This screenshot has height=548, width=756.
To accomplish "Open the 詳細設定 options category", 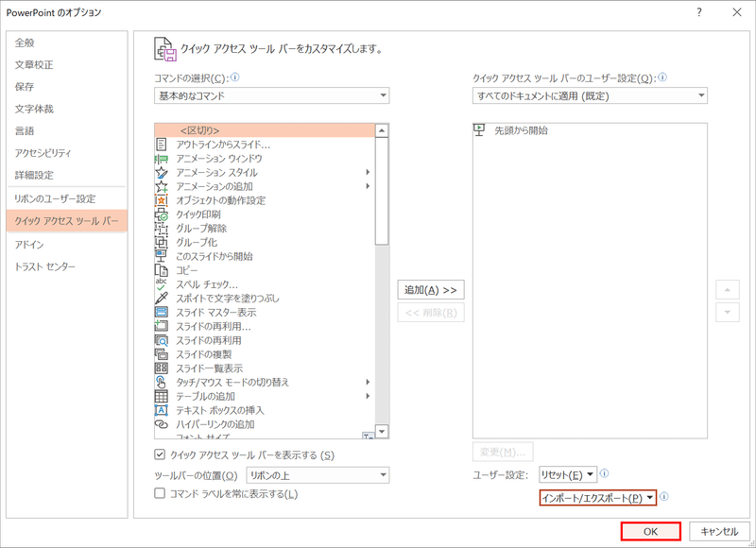I will (66, 175).
